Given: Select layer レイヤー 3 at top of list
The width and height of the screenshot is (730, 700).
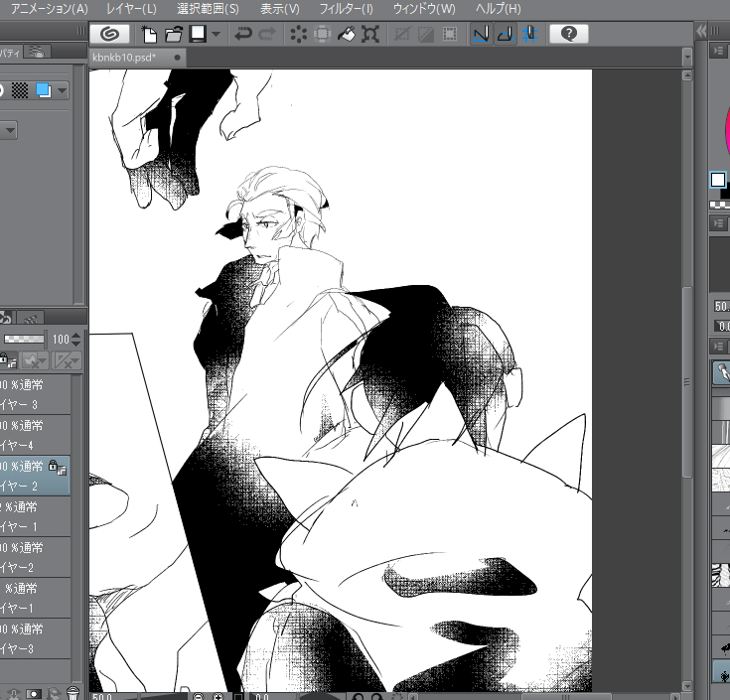Looking at the screenshot, I should (x=35, y=395).
